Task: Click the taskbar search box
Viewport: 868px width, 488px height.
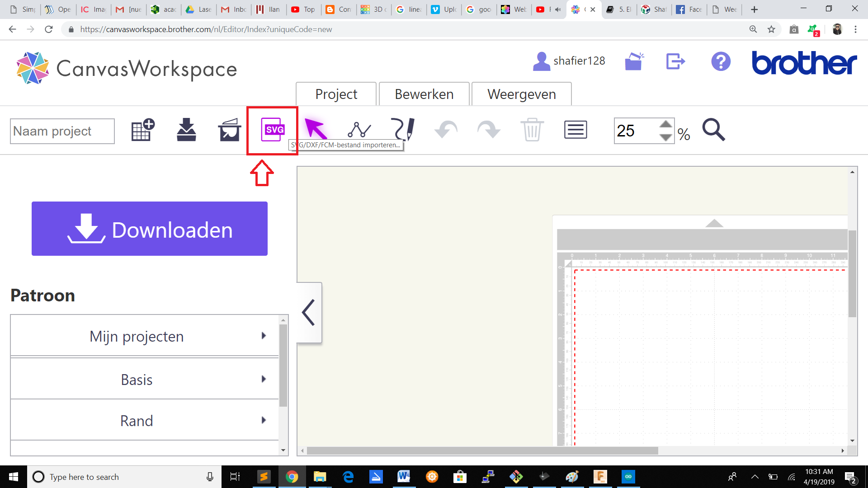Action: point(124,477)
